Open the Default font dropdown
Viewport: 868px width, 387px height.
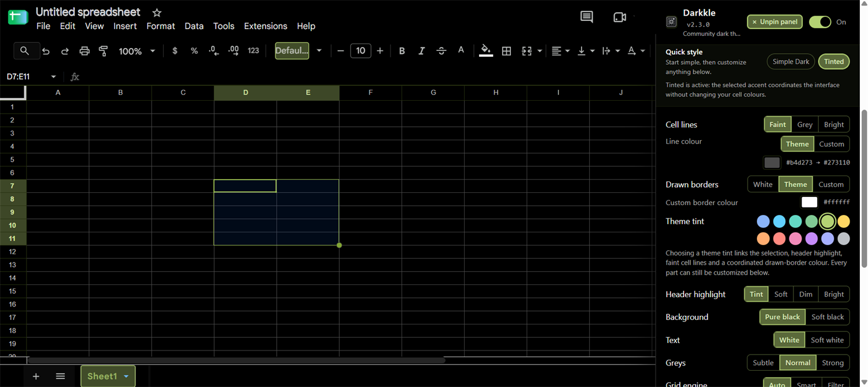(x=319, y=51)
